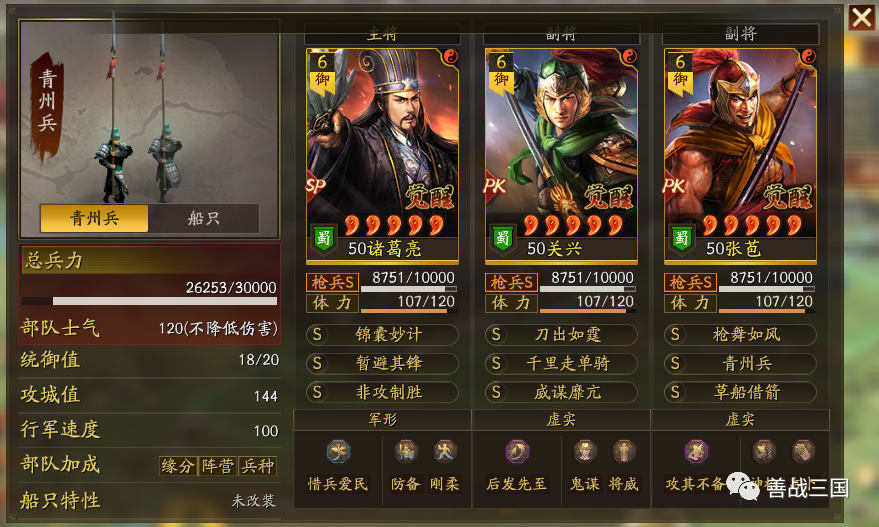Click the 张苞 general portrait card
This screenshot has height=527, width=879.
click(x=740, y=156)
